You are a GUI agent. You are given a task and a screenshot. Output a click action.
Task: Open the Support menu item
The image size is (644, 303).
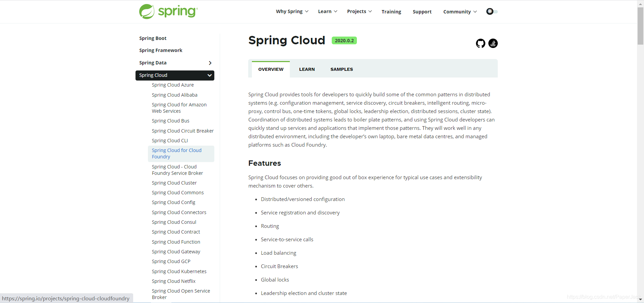[x=422, y=12]
